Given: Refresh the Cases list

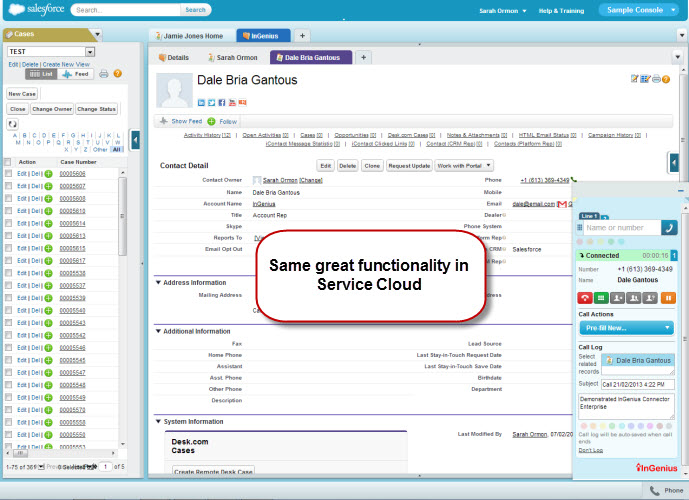Looking at the screenshot, I should (x=12, y=124).
